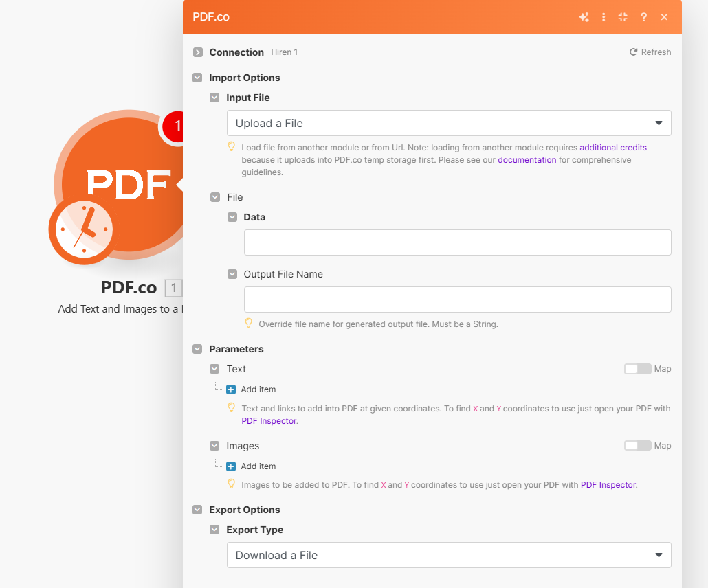
Task: Click into the Data input field
Action: (457, 242)
